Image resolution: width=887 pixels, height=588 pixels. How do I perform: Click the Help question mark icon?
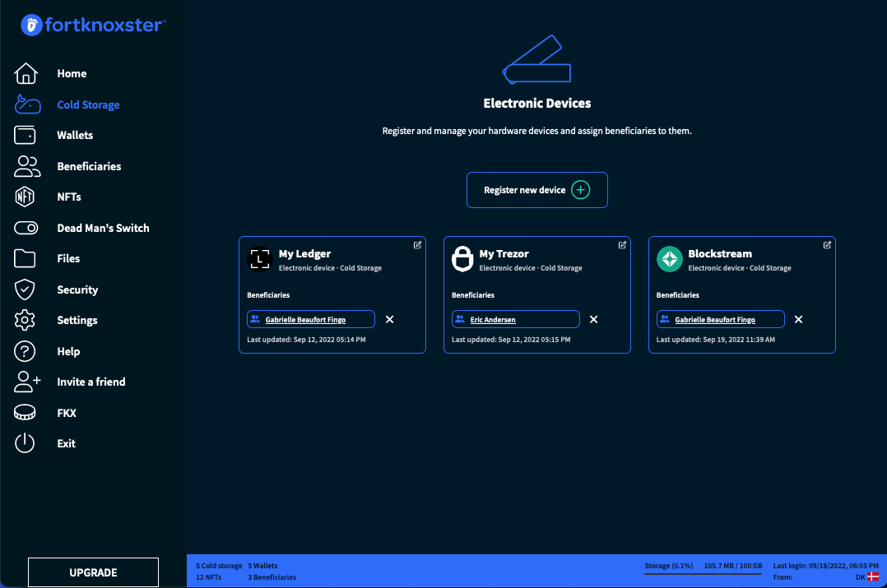coord(25,351)
